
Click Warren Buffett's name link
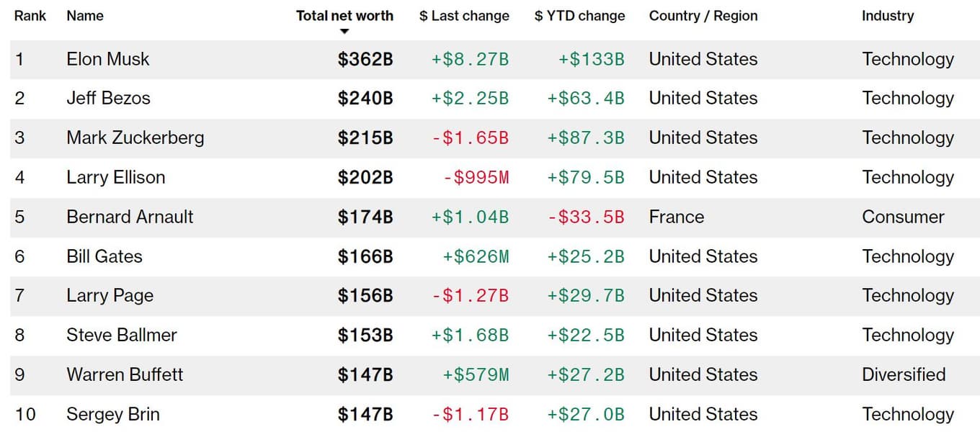(125, 374)
